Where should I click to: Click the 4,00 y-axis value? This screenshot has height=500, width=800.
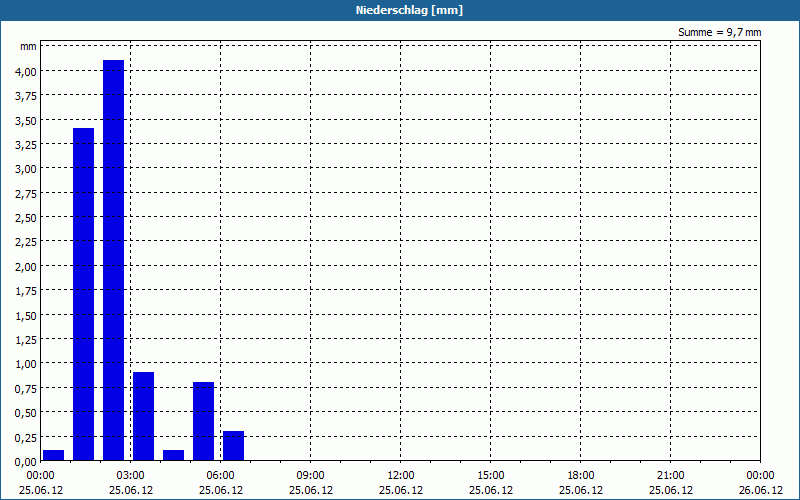coord(26,72)
